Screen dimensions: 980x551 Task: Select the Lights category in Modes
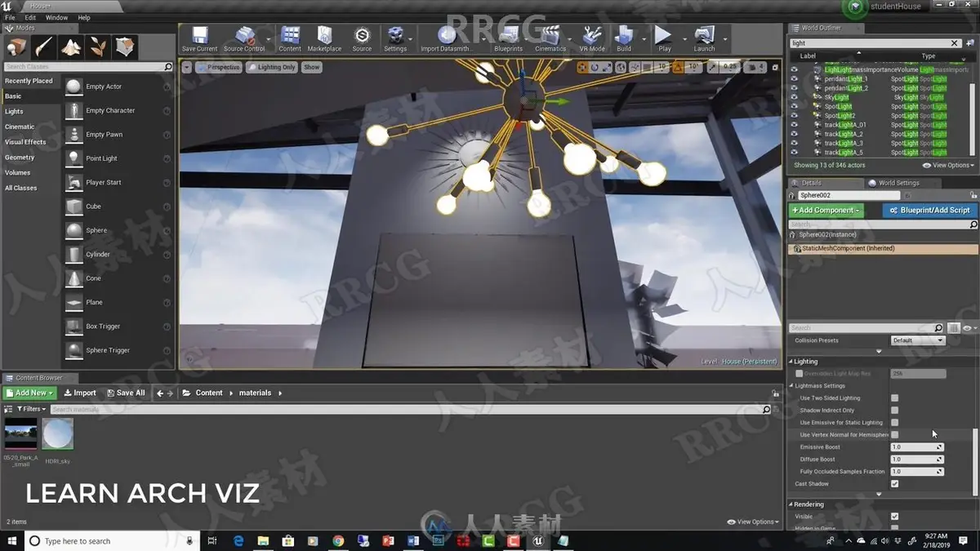point(14,112)
